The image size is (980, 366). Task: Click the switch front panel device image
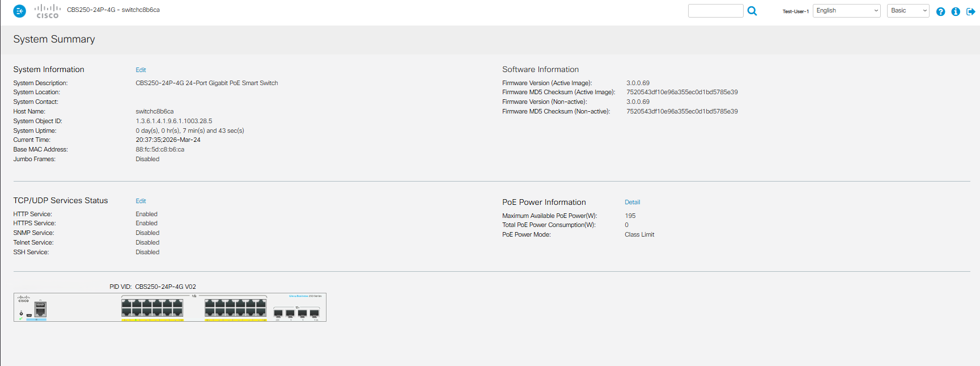(x=170, y=307)
